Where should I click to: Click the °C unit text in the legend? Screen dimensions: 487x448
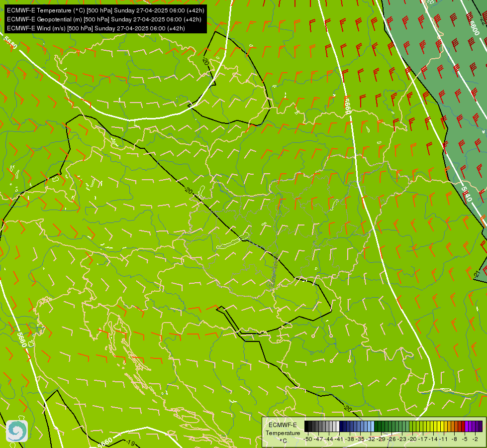pos(283,441)
